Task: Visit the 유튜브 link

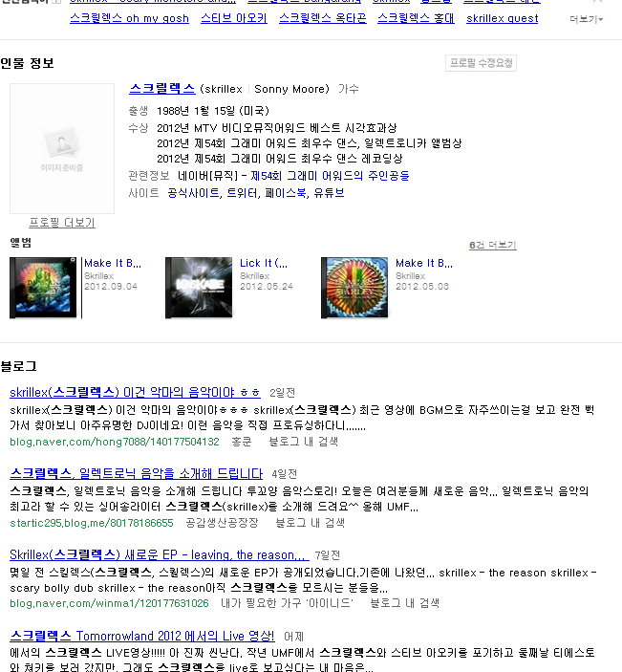Action: click(x=329, y=193)
